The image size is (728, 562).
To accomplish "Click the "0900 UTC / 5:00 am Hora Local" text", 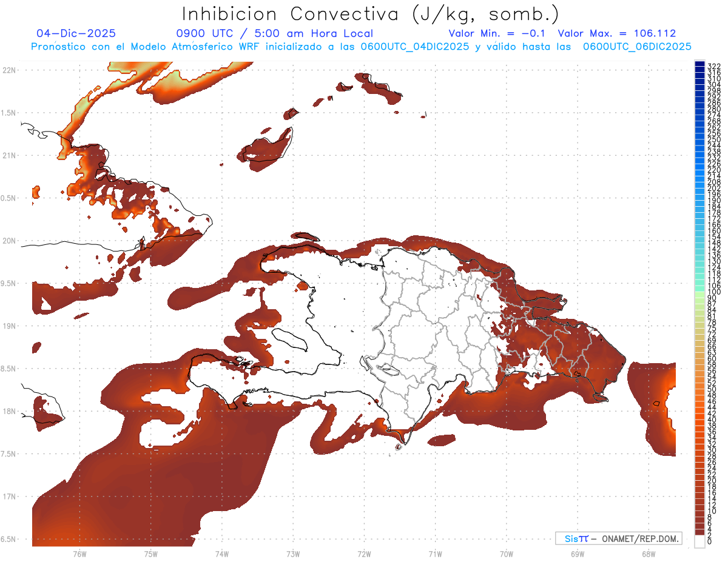I will (x=274, y=33).
